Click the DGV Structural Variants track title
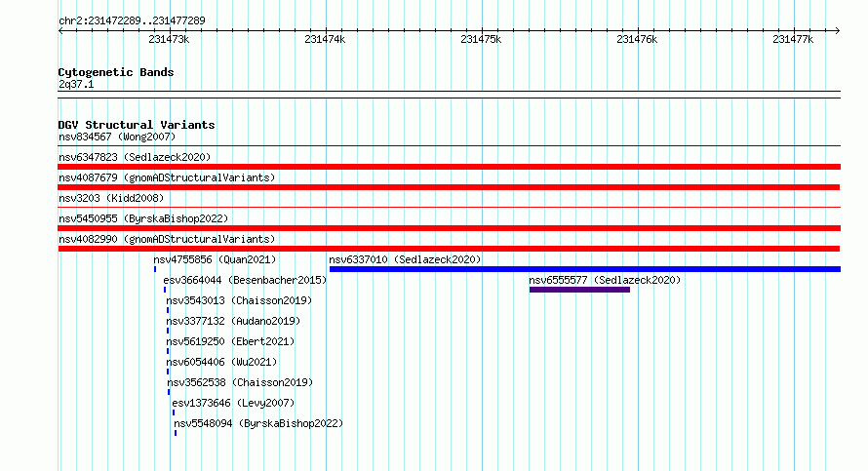This screenshot has width=868, height=471. [137, 125]
